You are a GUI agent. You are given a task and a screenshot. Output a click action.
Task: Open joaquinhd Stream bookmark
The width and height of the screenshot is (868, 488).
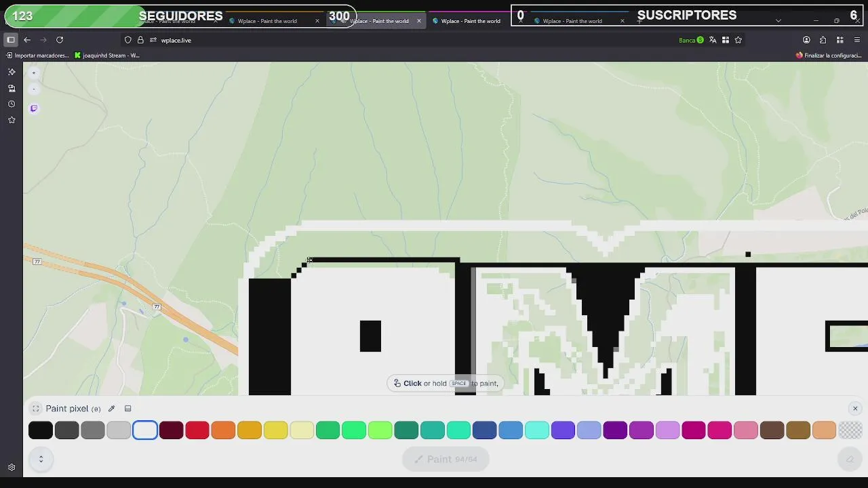coord(107,56)
